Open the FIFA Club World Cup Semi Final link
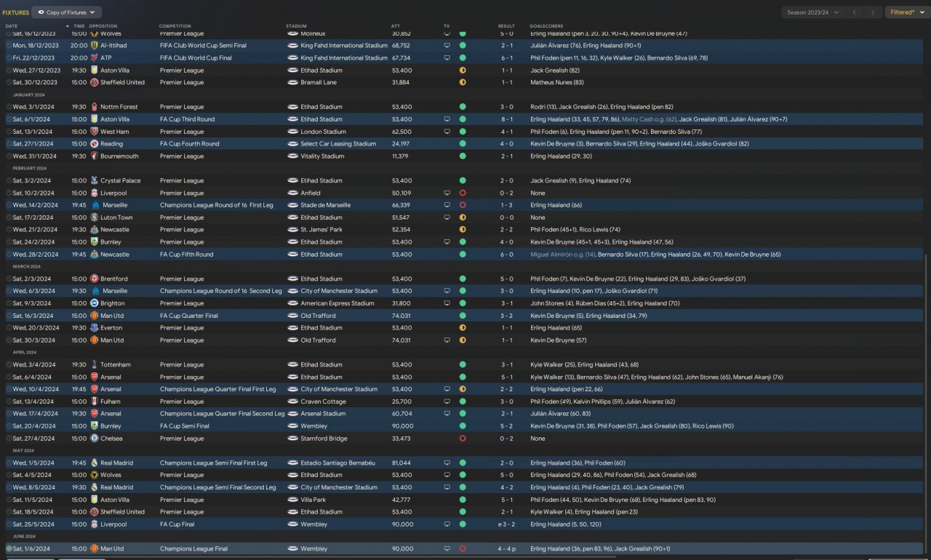The height and width of the screenshot is (560, 931). pyautogui.click(x=203, y=45)
